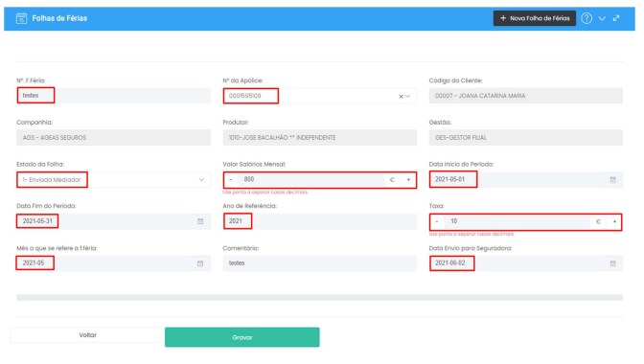Click the Data Fim do Período field
This screenshot has width=644, height=364.
[113, 221]
